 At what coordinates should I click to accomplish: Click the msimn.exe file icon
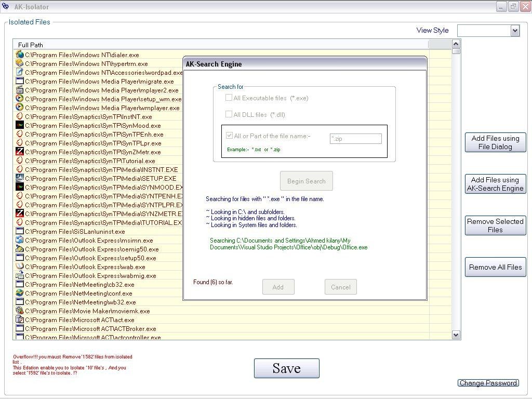point(20,240)
